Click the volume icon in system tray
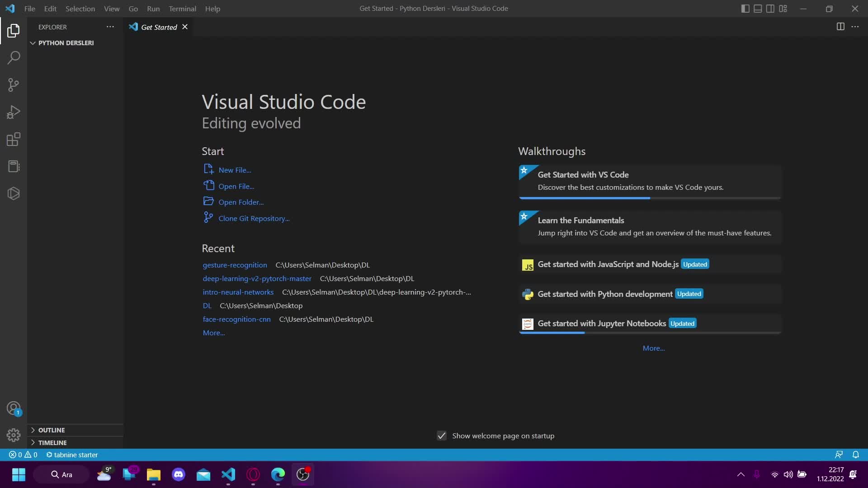This screenshot has height=488, width=868. 788,474
